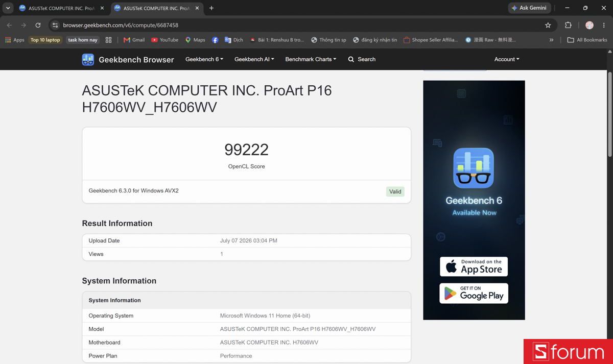The width and height of the screenshot is (613, 364).
Task: Open the Thông tin sp bookmark
Action: pyautogui.click(x=329, y=40)
